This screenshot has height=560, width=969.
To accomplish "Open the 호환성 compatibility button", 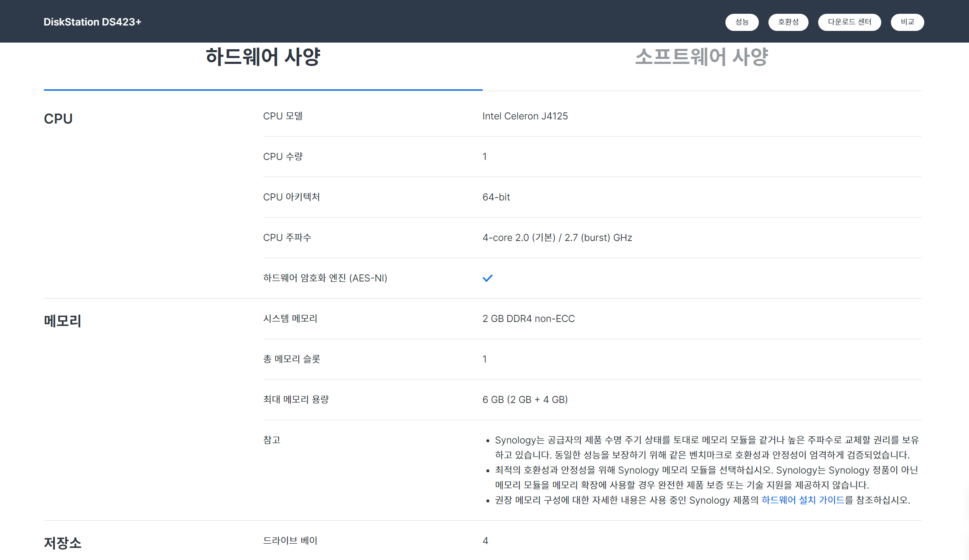I will (788, 22).
